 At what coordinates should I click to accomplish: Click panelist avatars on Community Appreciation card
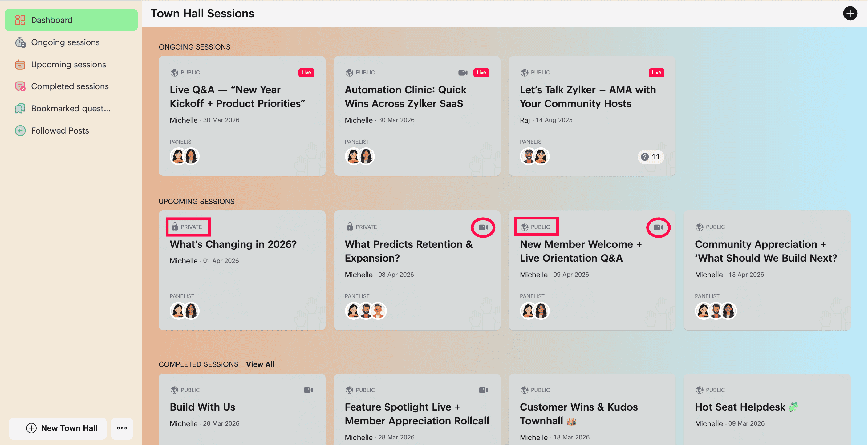point(716,311)
